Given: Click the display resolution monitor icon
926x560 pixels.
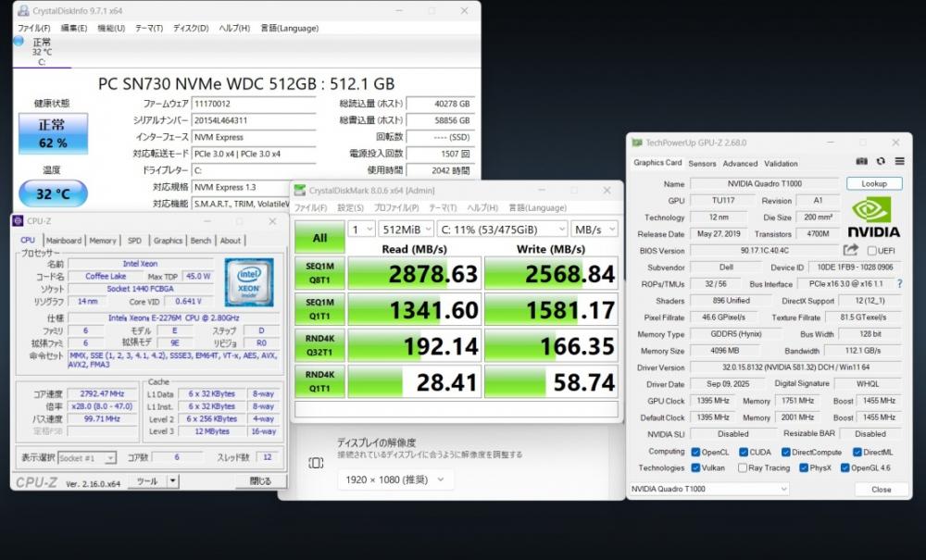Looking at the screenshot, I should tap(316, 463).
